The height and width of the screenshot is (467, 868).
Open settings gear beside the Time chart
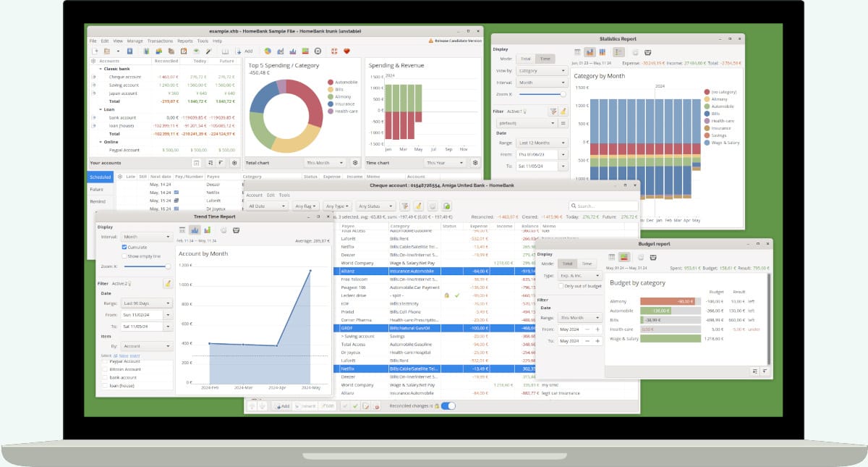(x=475, y=163)
